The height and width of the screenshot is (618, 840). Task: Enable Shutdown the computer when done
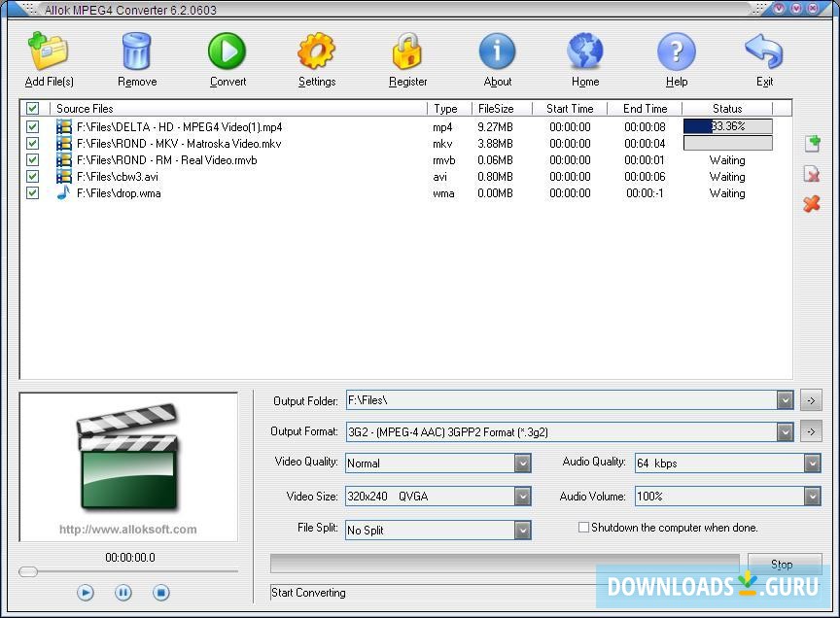tap(583, 527)
